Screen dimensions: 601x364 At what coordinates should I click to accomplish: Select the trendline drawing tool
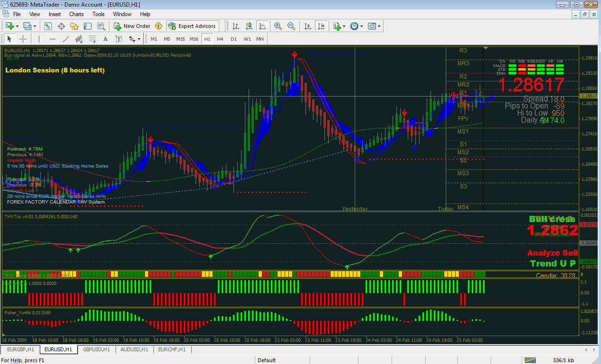click(66, 39)
